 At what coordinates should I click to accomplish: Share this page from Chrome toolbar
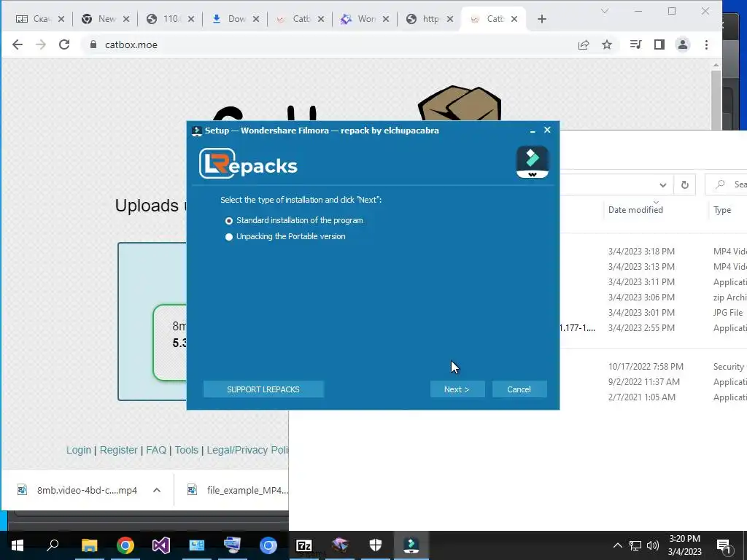click(584, 44)
